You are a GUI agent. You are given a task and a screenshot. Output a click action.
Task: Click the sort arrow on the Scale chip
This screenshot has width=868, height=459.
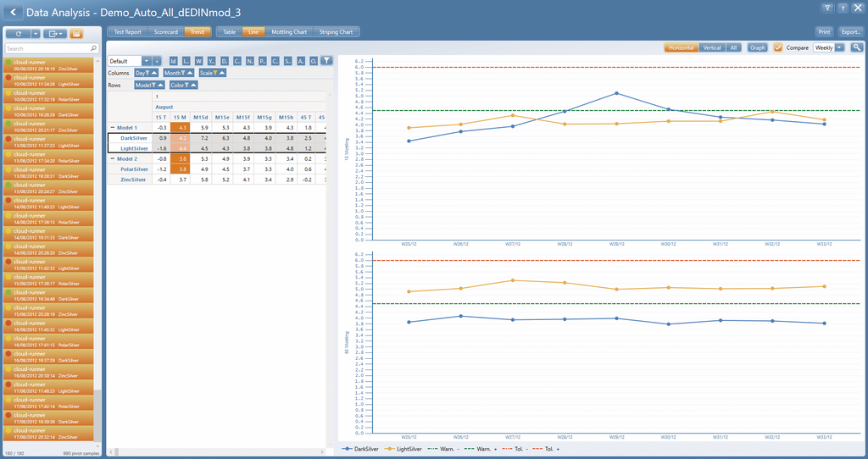coord(222,73)
